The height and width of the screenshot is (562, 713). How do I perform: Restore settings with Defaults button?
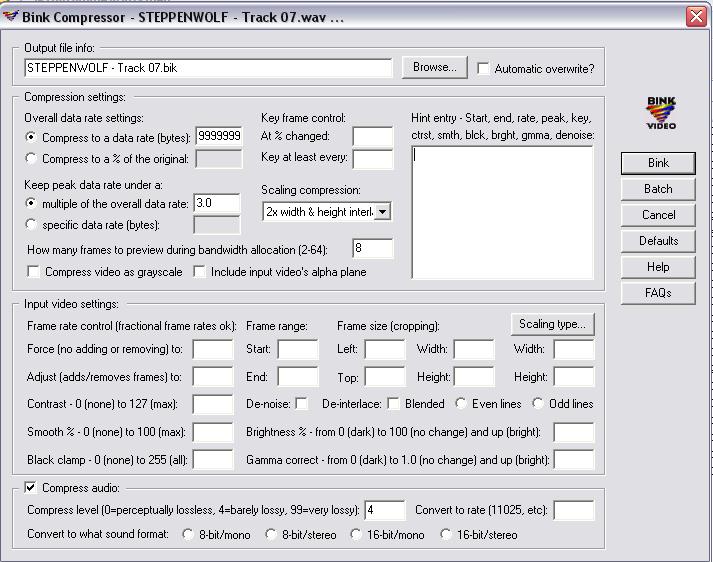point(658,241)
